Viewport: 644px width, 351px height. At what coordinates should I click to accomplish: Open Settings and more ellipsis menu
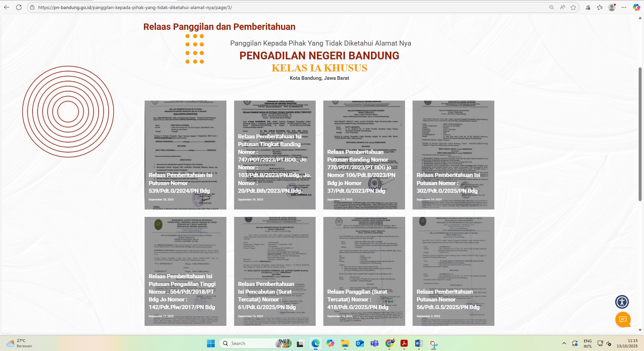coord(624,7)
